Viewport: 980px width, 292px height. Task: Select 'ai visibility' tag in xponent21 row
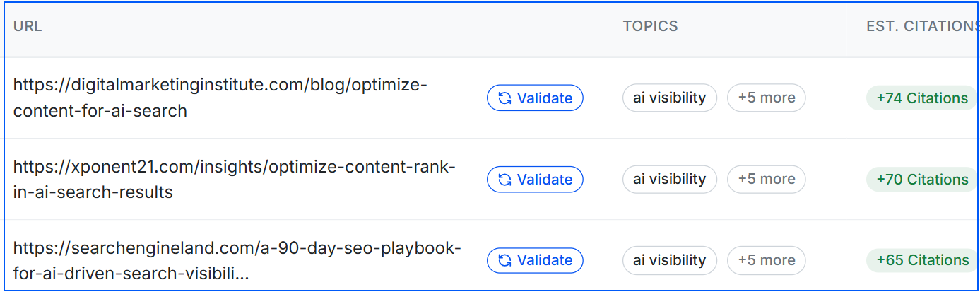coord(669,180)
